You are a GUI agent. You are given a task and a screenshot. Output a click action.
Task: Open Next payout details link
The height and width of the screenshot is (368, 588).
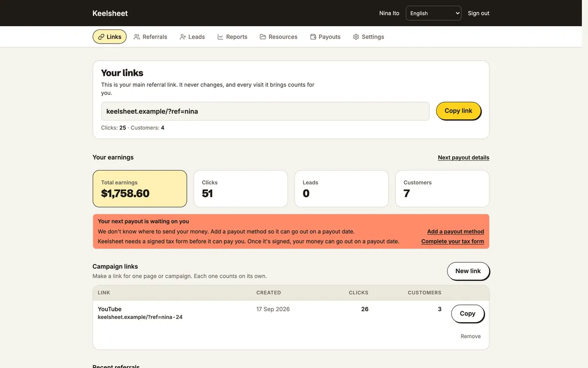[463, 158]
